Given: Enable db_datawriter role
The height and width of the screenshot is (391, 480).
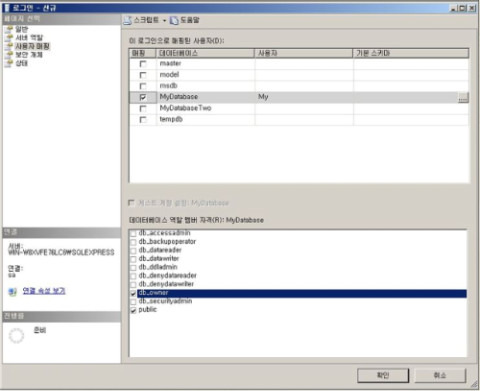Looking at the screenshot, I should point(133,259).
